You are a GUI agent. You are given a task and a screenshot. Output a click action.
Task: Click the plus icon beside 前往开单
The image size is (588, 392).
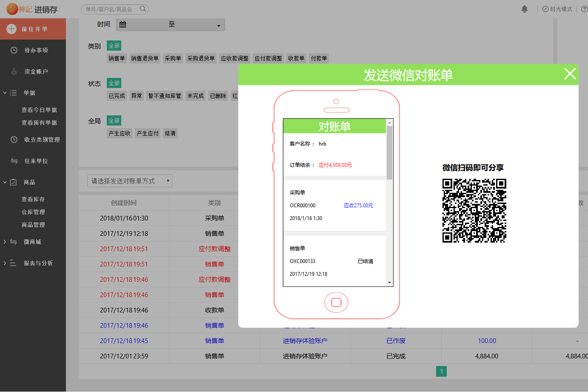click(11, 29)
